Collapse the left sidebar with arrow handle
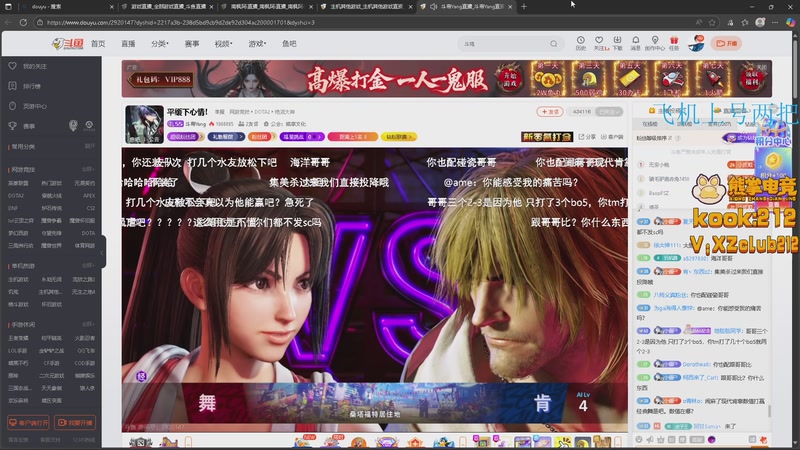800x450 pixels. (x=102, y=252)
